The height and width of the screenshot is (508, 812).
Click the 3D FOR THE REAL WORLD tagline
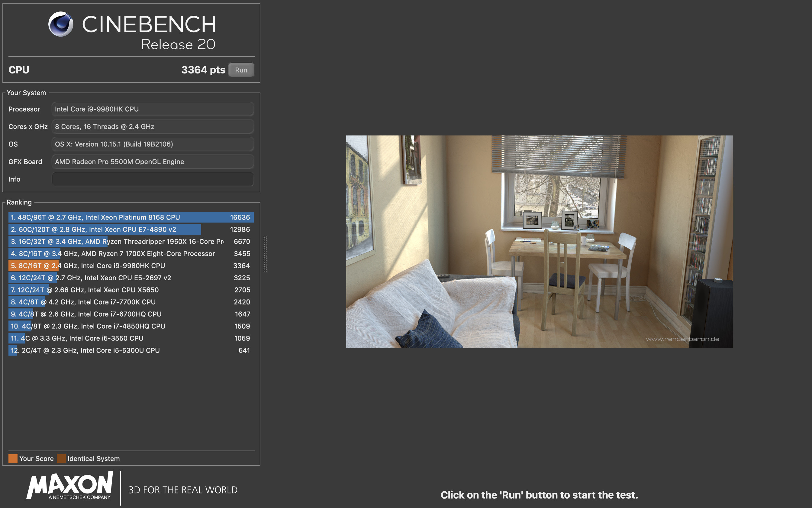click(x=183, y=490)
